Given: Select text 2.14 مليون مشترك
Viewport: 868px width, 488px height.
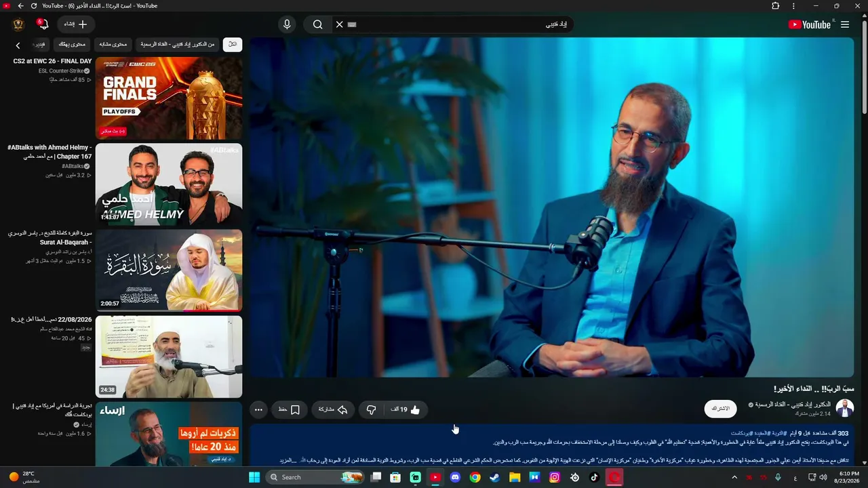Looking at the screenshot, I should pyautogui.click(x=813, y=413).
